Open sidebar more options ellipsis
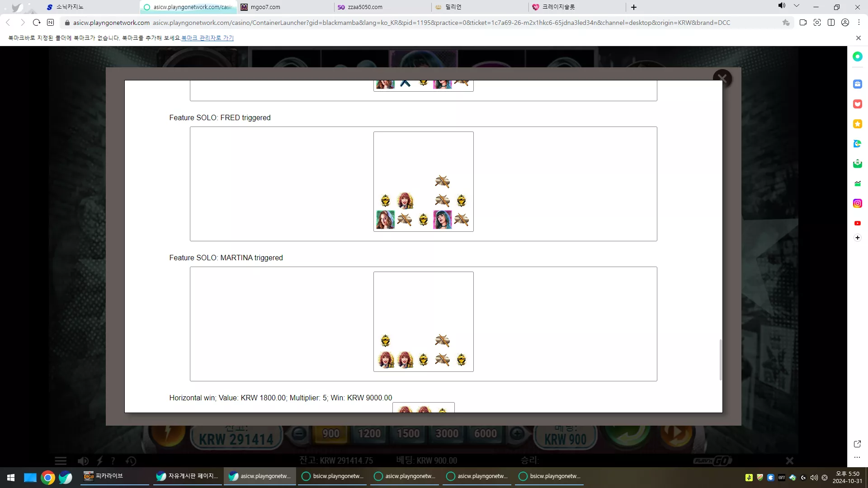Image resolution: width=868 pixels, height=488 pixels. pos(858,457)
